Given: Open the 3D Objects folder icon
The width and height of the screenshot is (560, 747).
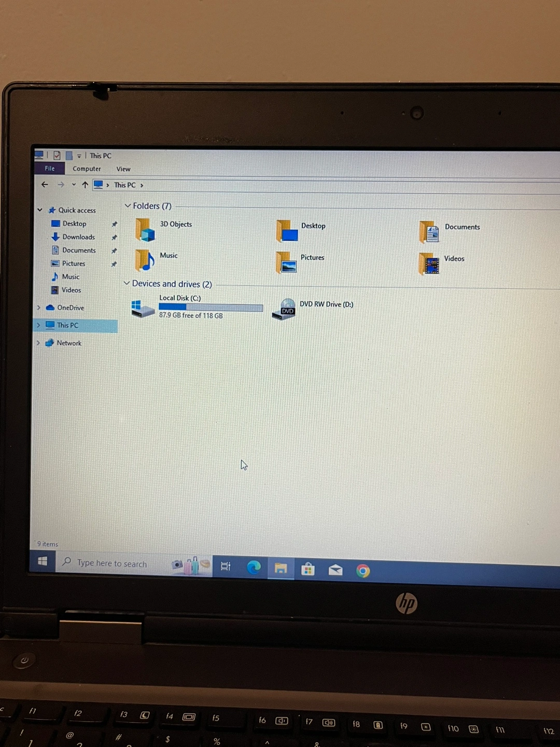Looking at the screenshot, I should coord(145,230).
